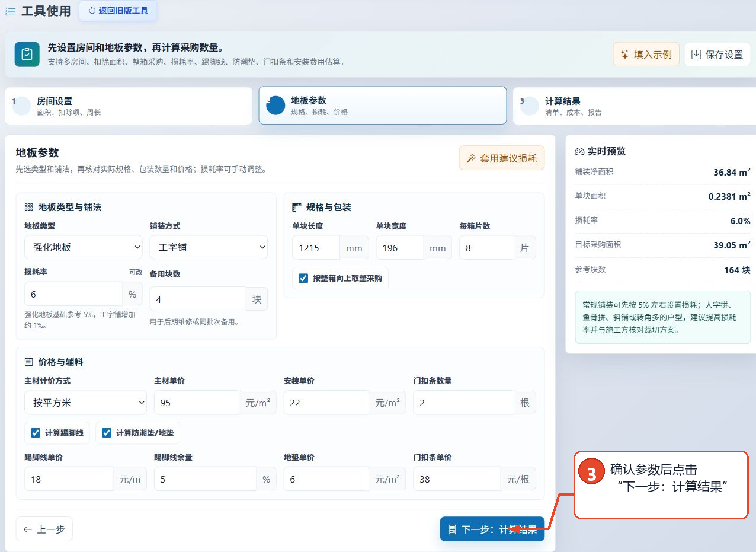Click the 安装单价 input with 22
This screenshot has width=756, height=552.
(x=326, y=403)
